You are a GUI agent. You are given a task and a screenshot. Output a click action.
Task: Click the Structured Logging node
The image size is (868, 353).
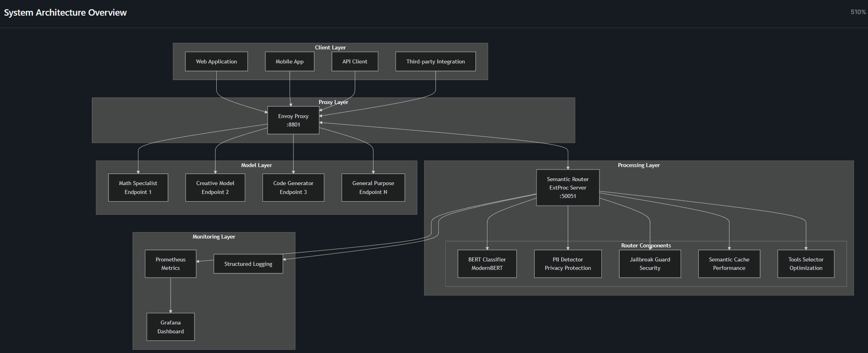248,264
